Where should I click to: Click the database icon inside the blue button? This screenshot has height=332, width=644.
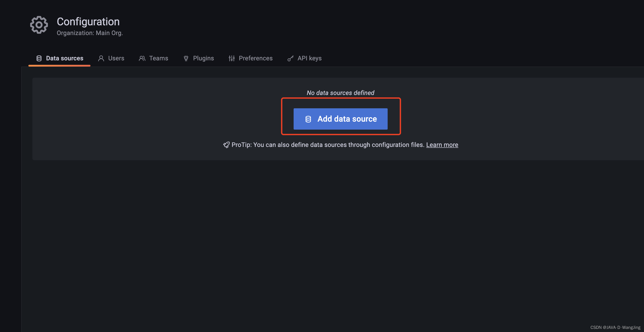click(308, 119)
